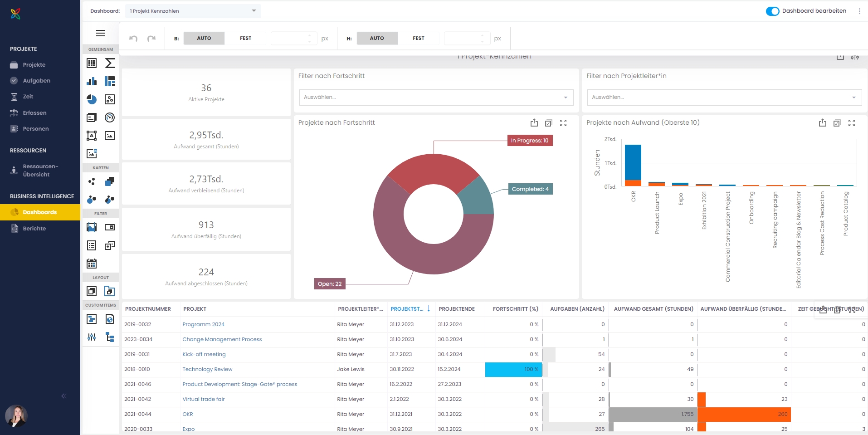The height and width of the screenshot is (435, 868).
Task: Increase width px stepper value
Action: (310, 35)
